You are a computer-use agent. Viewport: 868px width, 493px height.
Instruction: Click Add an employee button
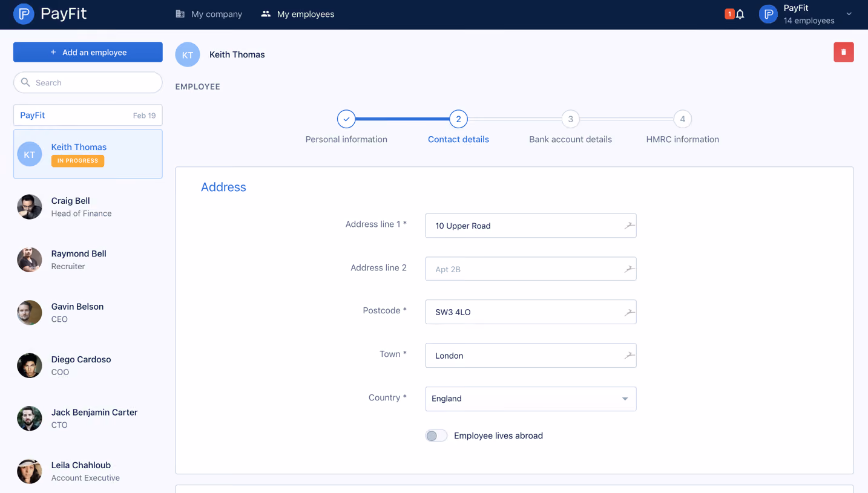(88, 52)
